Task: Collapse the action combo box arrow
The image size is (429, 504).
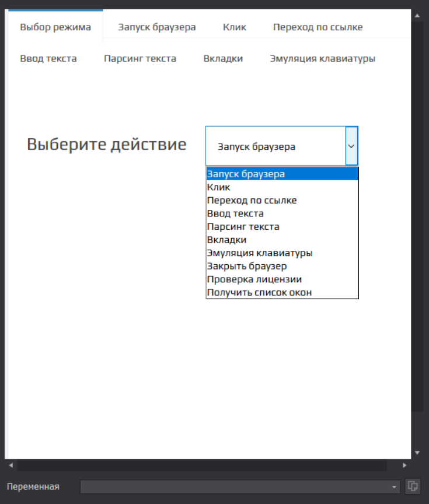Action: tap(351, 146)
